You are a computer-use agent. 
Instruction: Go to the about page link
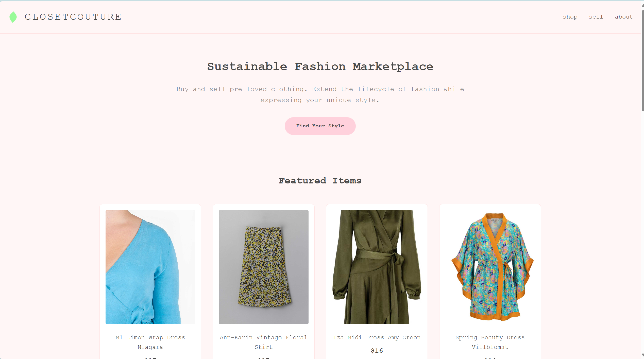point(623,17)
